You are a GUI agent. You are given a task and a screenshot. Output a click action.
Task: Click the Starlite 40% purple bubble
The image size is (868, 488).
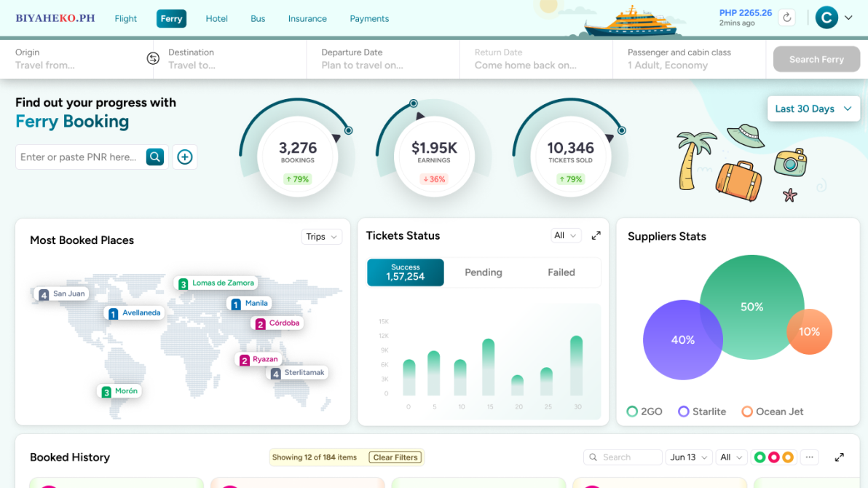674,341
